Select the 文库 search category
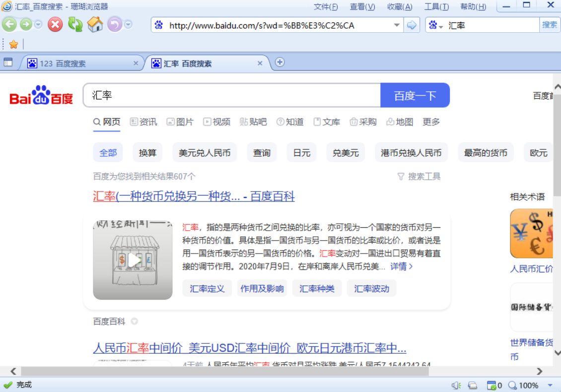This screenshot has width=561, height=392. 327,122
